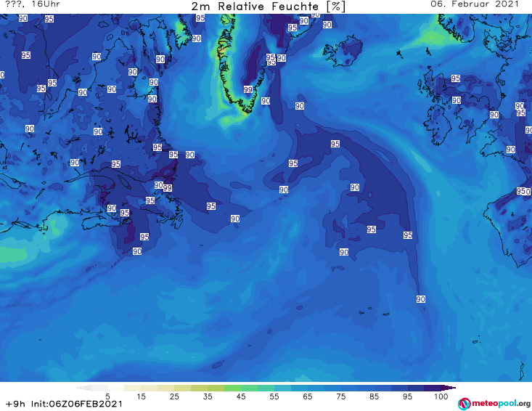Click the colorbar value label "100"

441,396
